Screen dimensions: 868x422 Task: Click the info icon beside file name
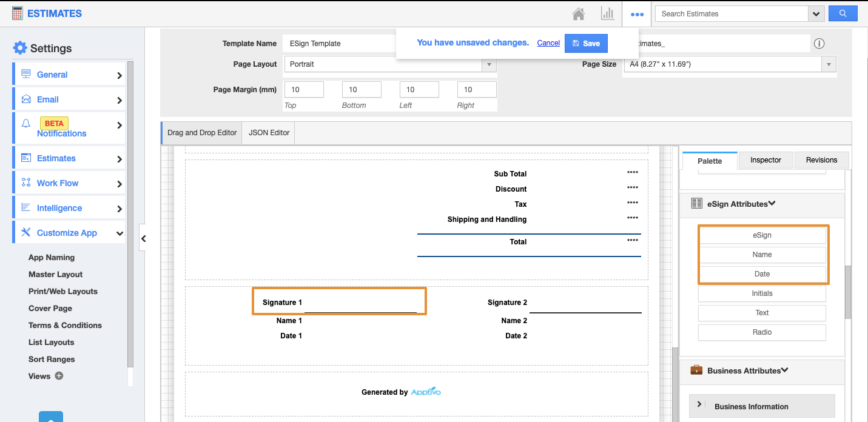pos(819,44)
